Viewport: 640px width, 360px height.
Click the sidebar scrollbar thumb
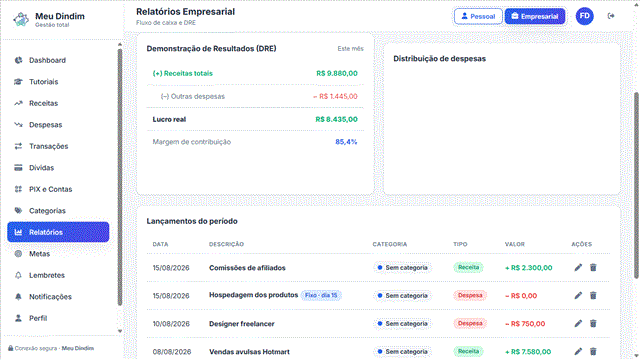click(x=120, y=177)
